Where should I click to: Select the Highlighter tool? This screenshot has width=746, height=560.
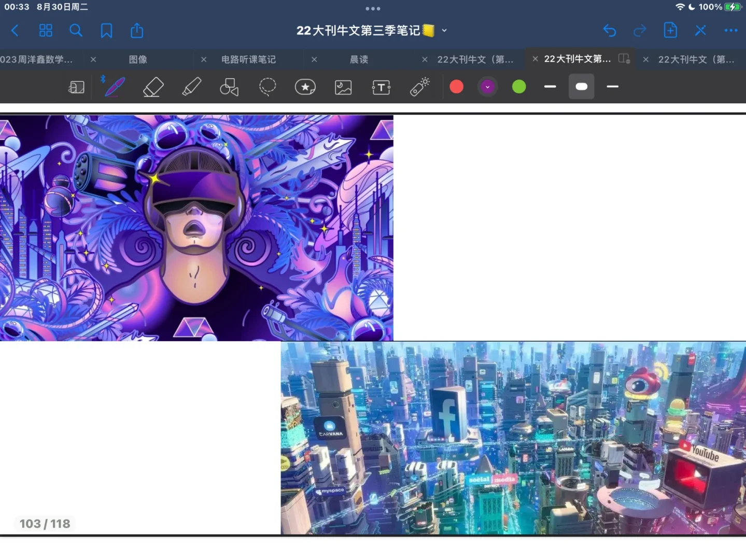coord(191,87)
